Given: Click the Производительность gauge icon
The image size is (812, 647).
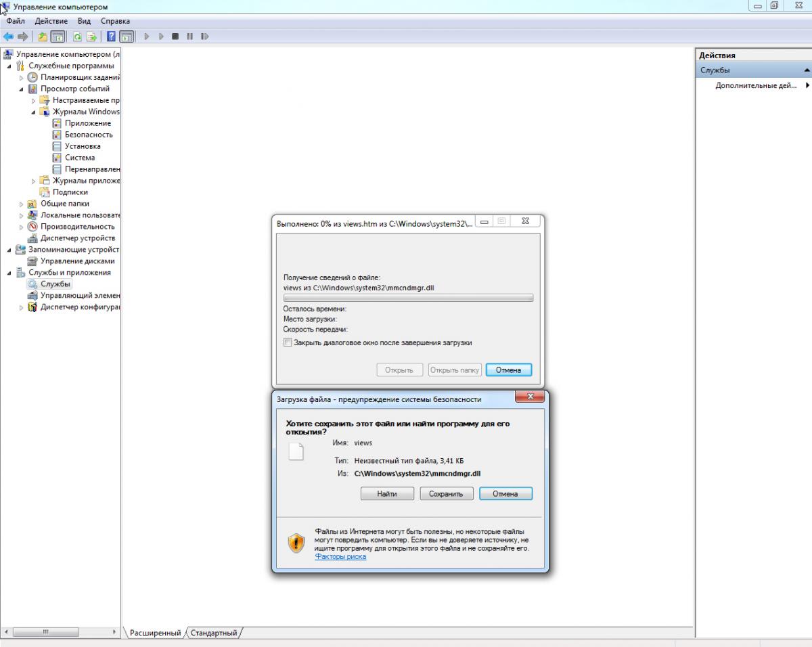Looking at the screenshot, I should [32, 227].
